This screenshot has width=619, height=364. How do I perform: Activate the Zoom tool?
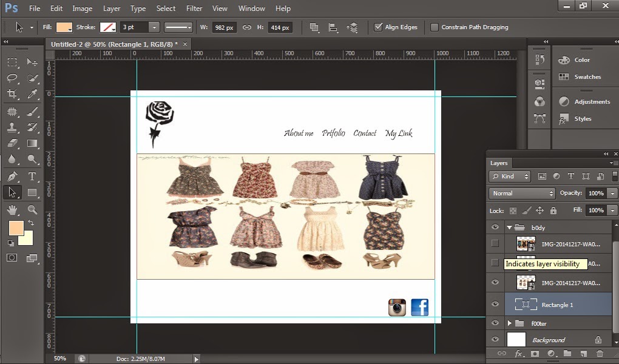point(32,210)
